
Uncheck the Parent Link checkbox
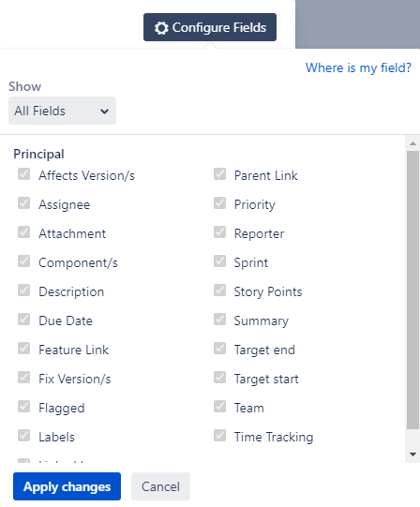[x=219, y=174]
